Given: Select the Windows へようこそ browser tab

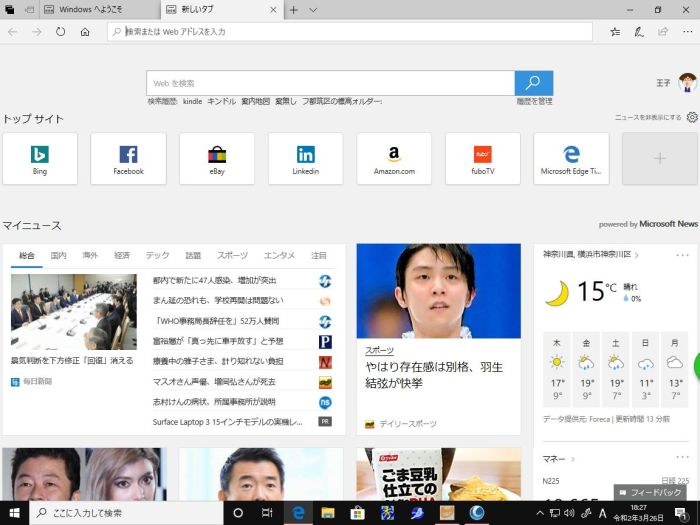Looking at the screenshot, I should pyautogui.click(x=95, y=10).
